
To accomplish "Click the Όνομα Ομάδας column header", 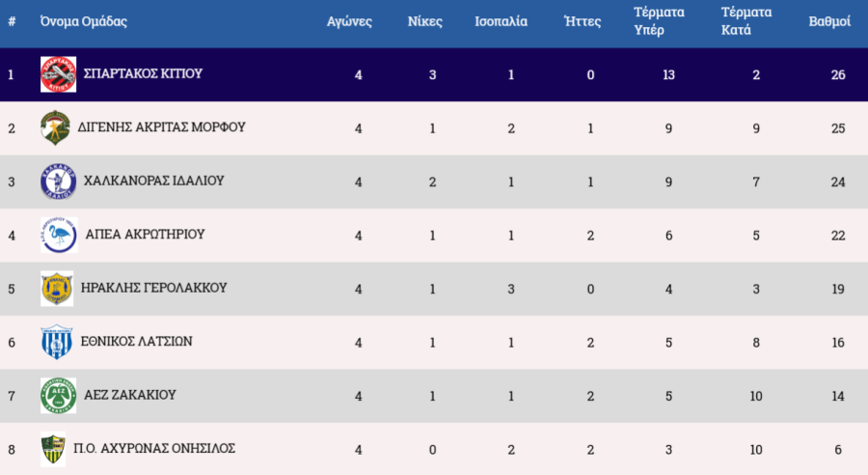I will [x=84, y=21].
